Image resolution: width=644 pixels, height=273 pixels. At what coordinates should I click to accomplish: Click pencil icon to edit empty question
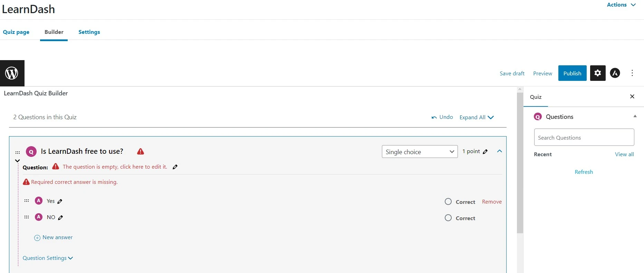click(175, 167)
